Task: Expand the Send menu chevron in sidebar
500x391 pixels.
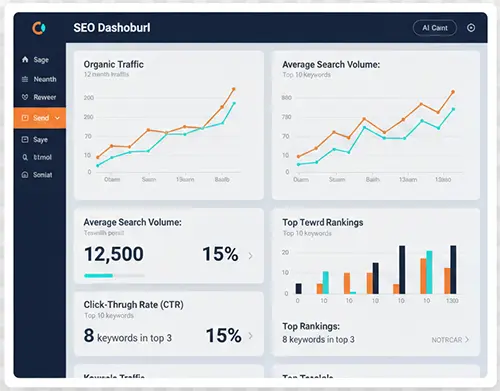Action: [57, 118]
